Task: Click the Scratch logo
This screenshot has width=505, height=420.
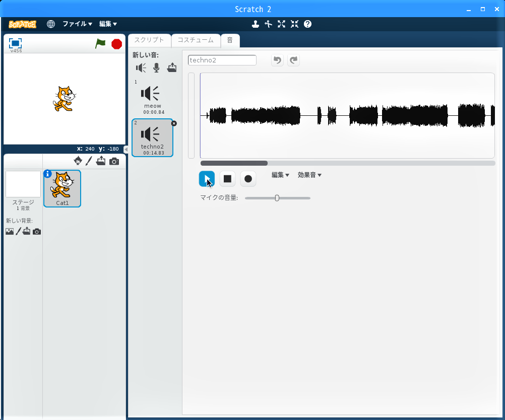Action: 22,24
